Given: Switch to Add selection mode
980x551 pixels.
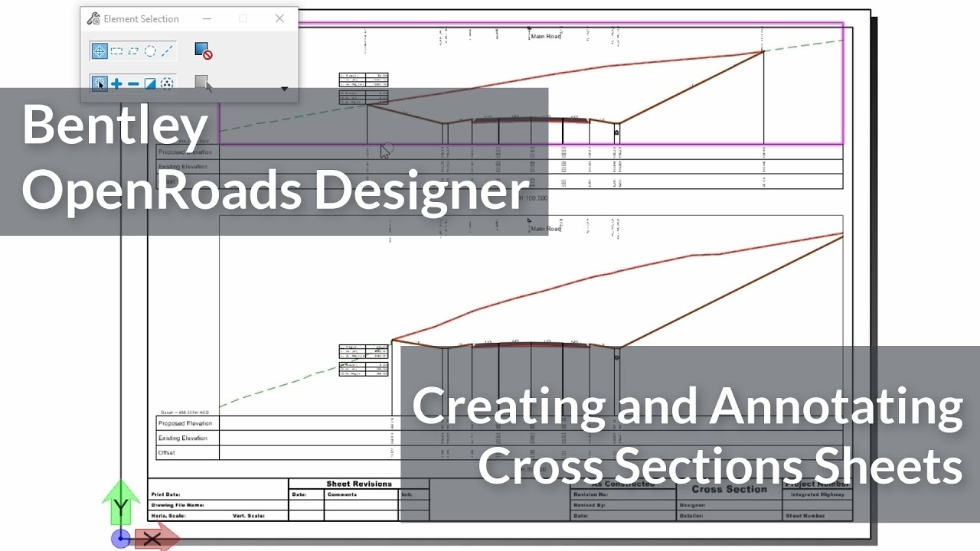Looking at the screenshot, I should tap(116, 83).
